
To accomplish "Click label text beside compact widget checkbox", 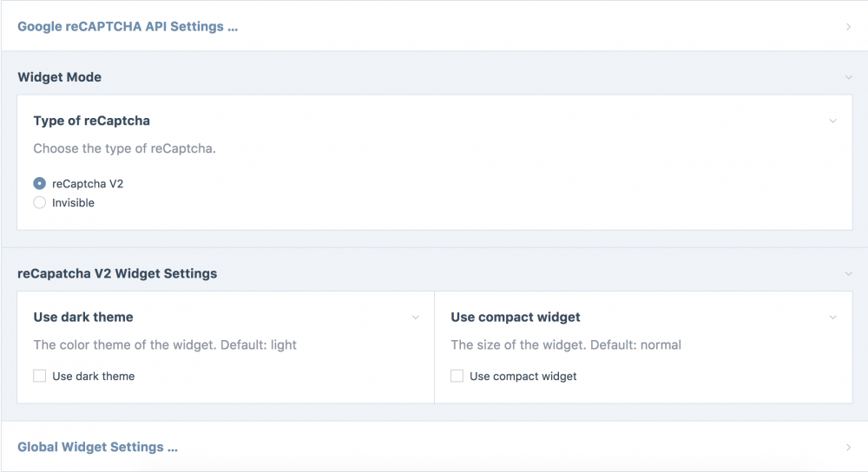I will [523, 377].
